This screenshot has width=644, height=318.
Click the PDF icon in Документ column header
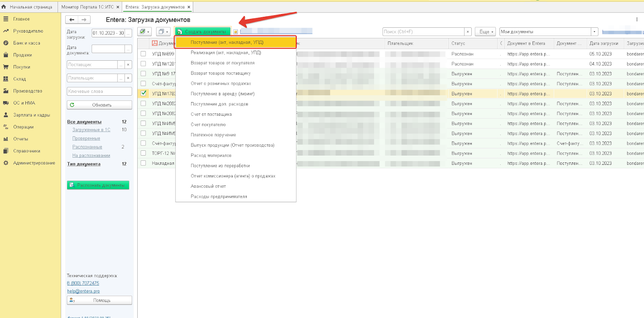pos(155,43)
